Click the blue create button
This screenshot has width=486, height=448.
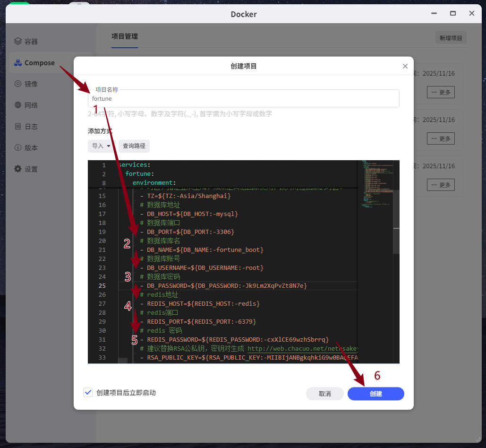point(375,394)
